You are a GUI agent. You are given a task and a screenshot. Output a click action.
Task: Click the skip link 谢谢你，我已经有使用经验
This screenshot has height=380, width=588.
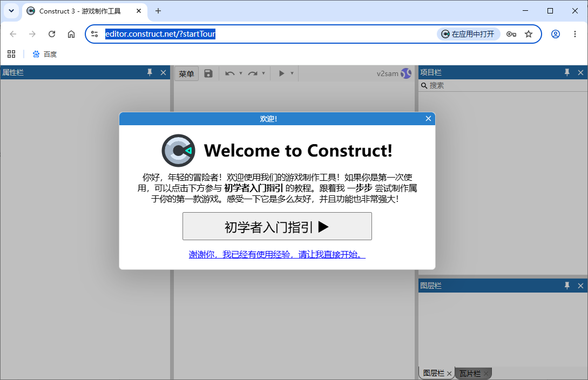pyautogui.click(x=277, y=254)
